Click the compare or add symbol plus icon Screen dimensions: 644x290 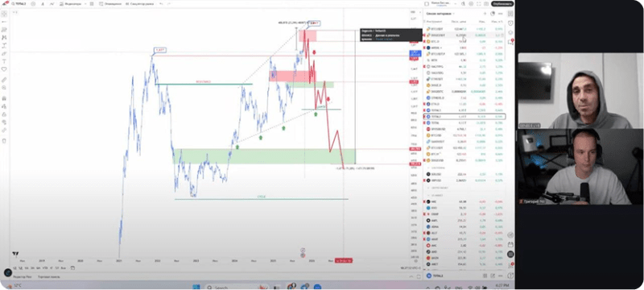[33, 4]
